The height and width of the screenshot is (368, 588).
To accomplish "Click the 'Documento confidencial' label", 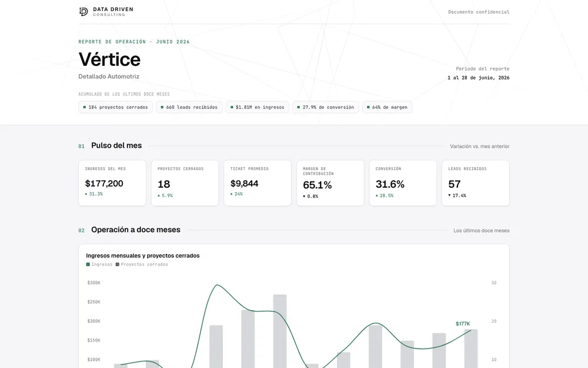I will [x=479, y=12].
